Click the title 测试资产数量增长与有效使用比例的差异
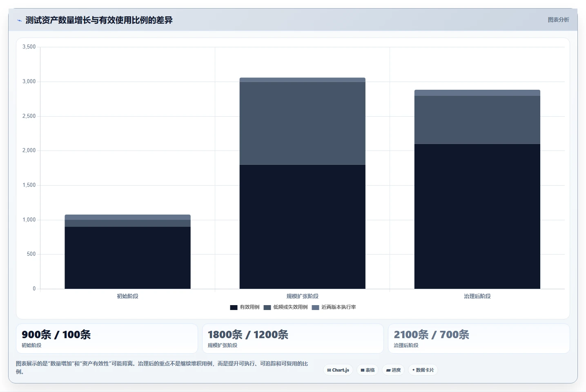 tap(99, 20)
